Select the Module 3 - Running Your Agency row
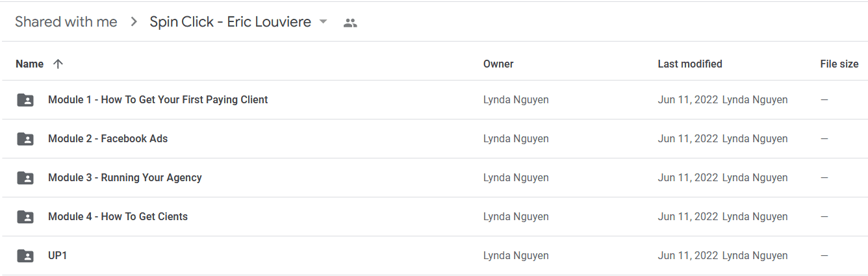The image size is (868, 276). 434,178
